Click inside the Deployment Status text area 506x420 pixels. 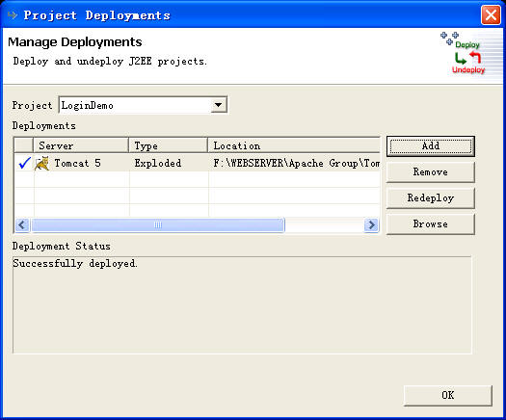(x=242, y=304)
